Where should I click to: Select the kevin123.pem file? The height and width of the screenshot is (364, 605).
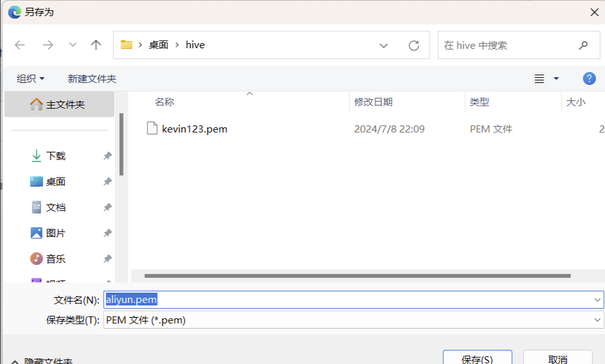(x=194, y=129)
